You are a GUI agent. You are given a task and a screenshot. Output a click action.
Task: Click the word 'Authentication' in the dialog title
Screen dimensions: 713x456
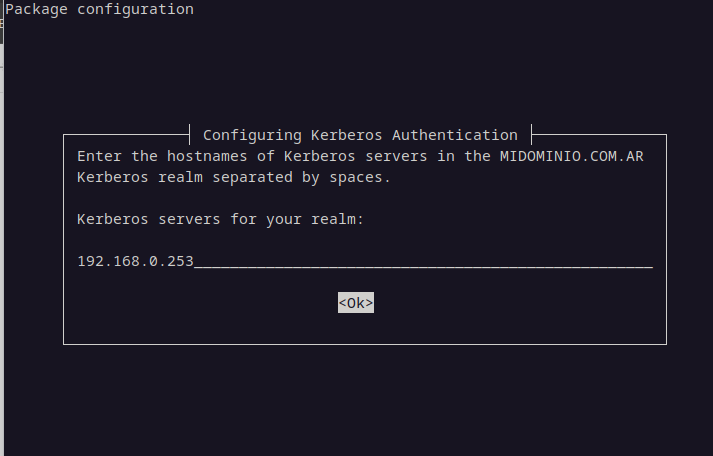[x=455, y=135]
